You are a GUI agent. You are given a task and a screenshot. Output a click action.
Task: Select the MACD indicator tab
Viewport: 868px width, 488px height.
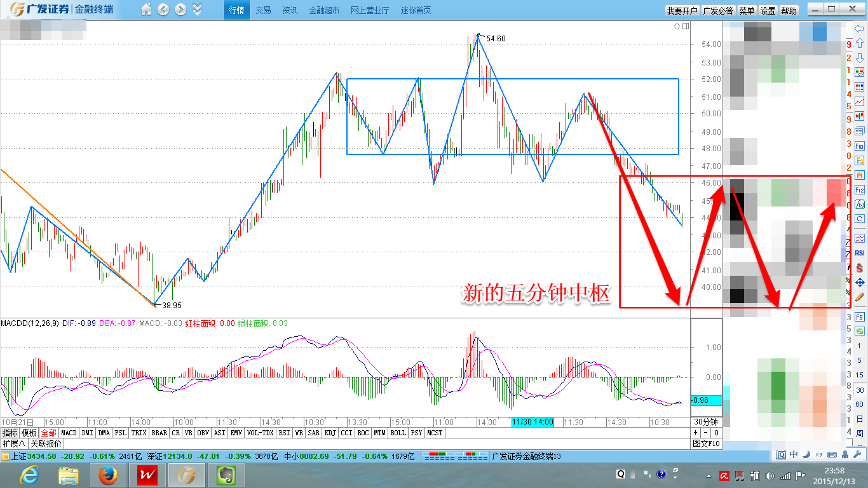coord(69,433)
